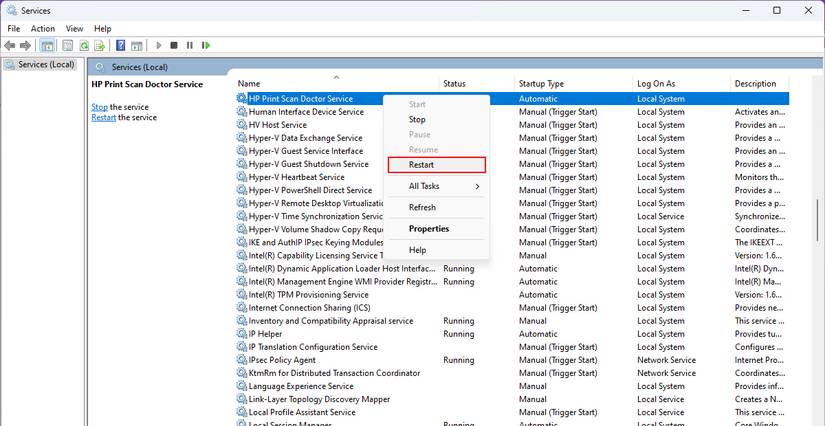
Task: Click the Stop the service link
Action: 99,107
